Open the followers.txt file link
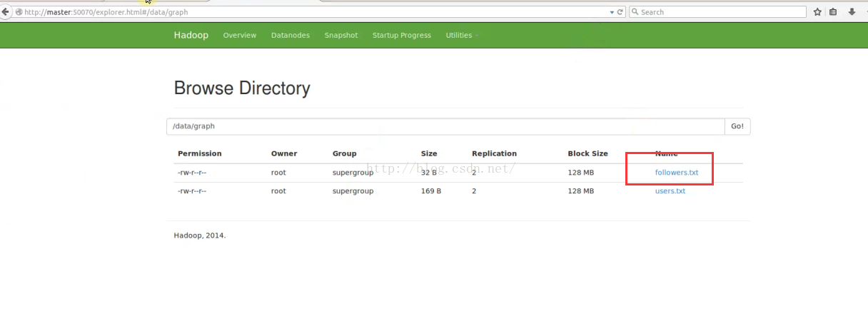This screenshot has width=868, height=321. [677, 173]
